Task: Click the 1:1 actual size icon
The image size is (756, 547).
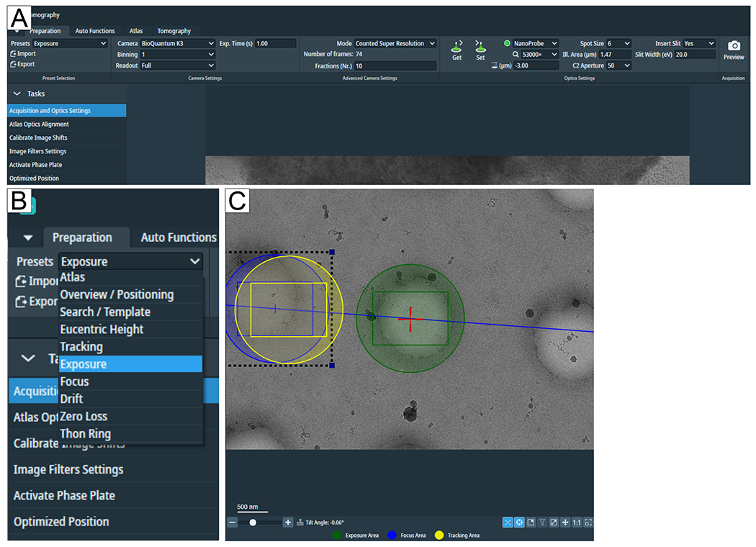Action: point(577,523)
